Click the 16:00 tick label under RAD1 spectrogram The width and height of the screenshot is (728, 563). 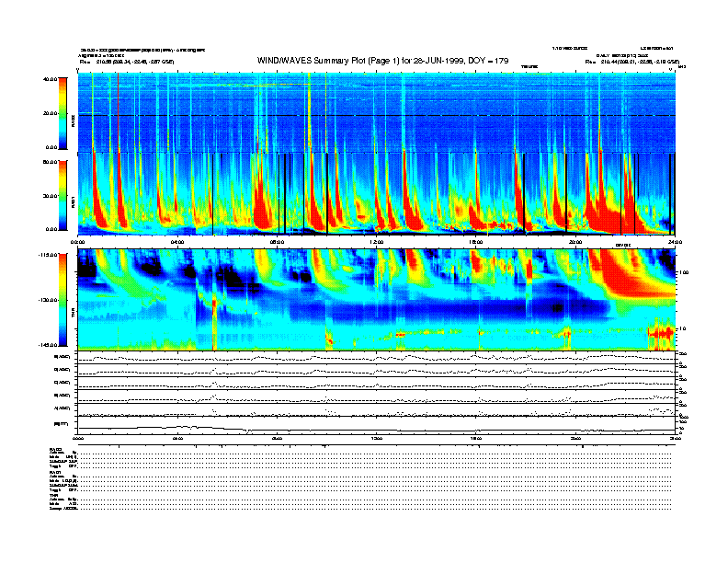point(475,242)
